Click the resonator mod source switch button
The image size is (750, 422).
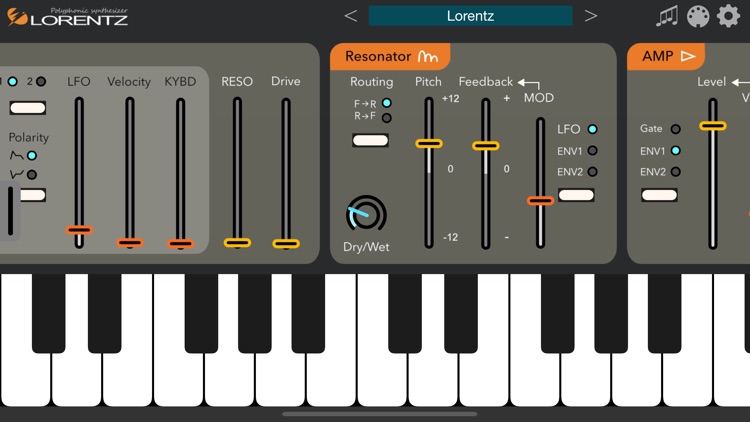click(576, 195)
